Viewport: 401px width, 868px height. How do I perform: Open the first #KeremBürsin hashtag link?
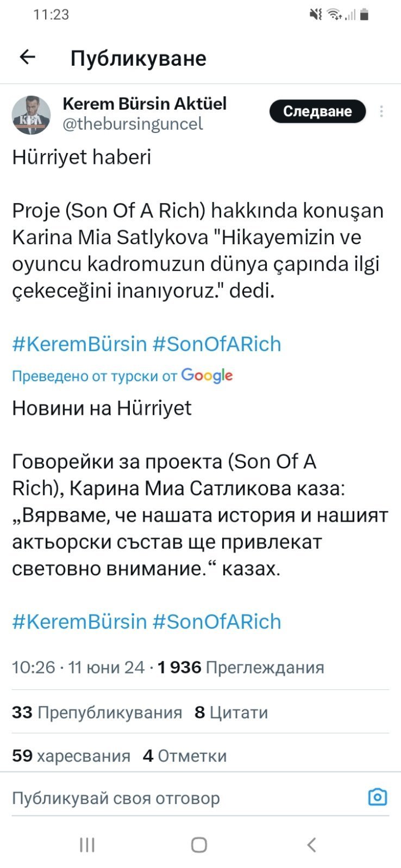(x=79, y=344)
